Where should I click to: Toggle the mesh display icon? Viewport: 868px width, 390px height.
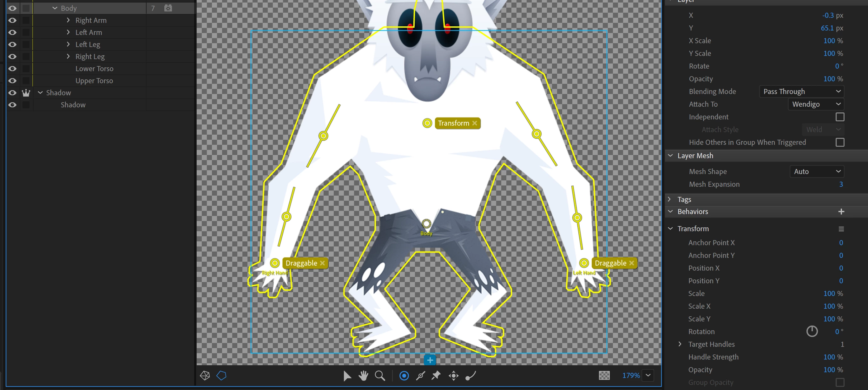[205, 375]
